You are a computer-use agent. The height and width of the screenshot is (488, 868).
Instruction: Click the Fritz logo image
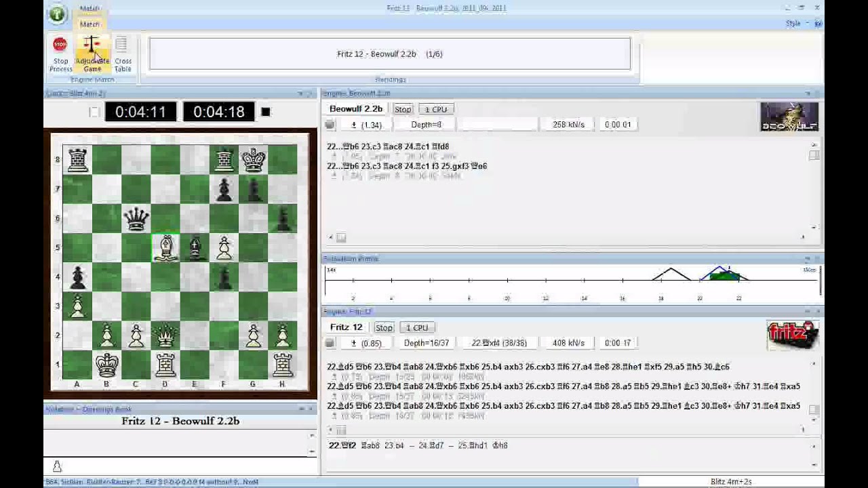(x=793, y=335)
